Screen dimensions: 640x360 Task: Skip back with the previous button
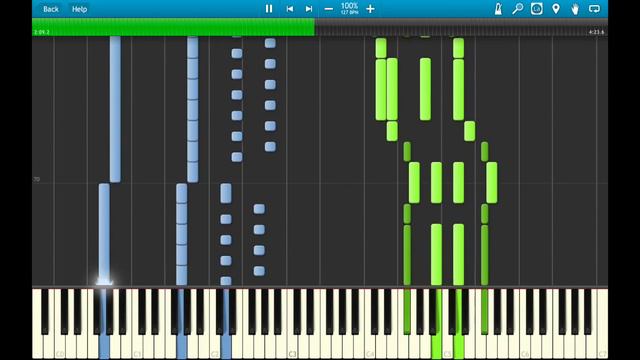click(x=289, y=9)
